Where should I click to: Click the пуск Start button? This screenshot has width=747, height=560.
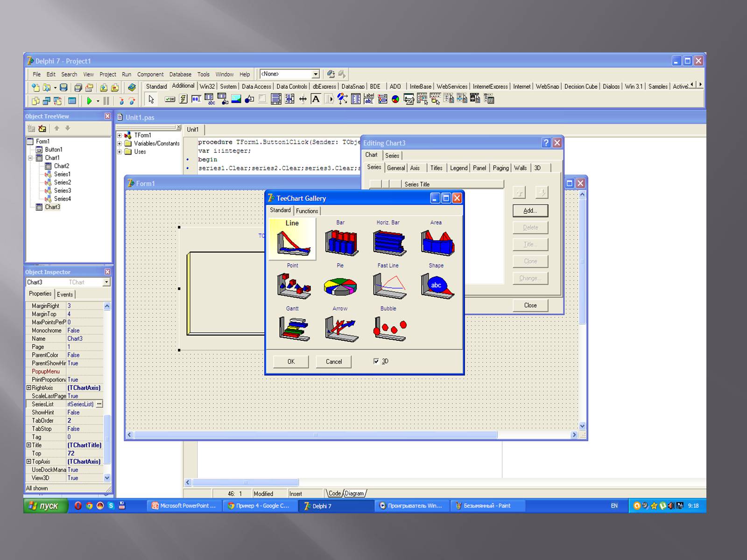46,506
